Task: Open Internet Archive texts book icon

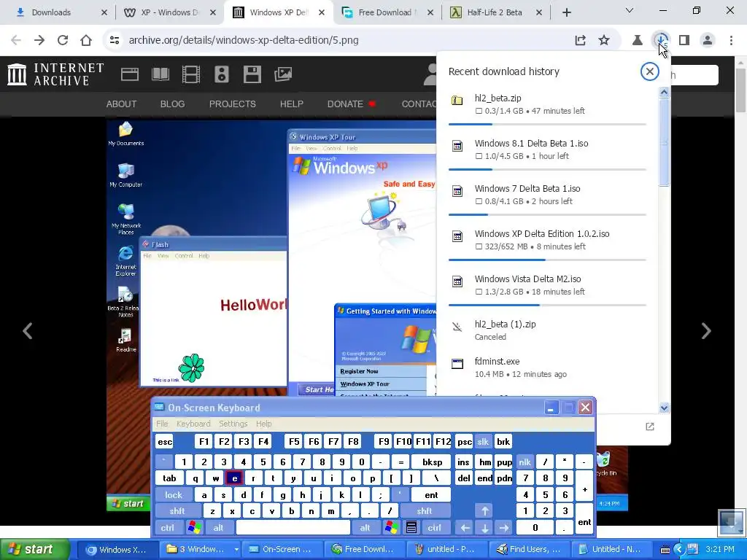Action: point(160,74)
